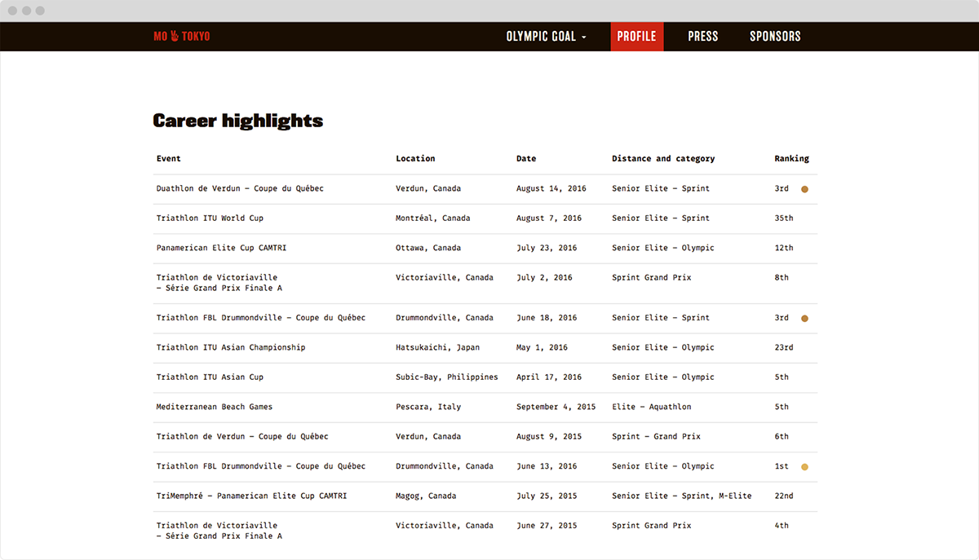Click the 8th ranking value

click(x=782, y=278)
